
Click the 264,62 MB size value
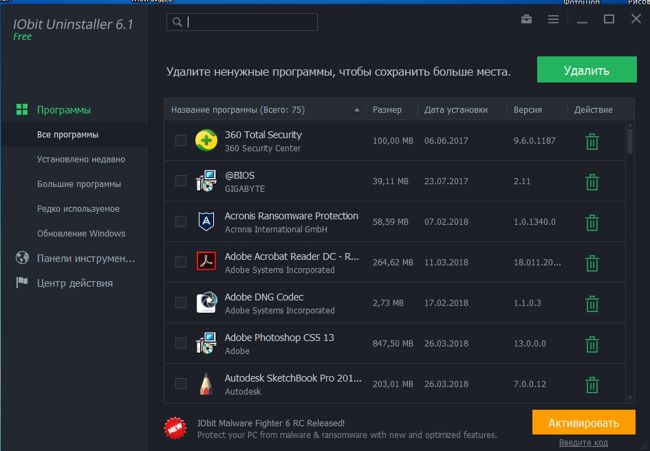(393, 262)
